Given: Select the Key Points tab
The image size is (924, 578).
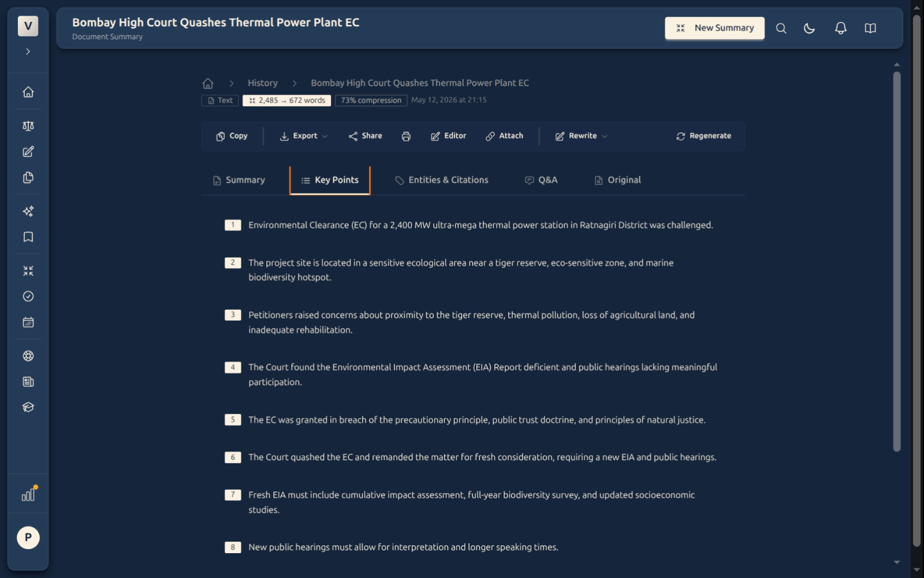Looking at the screenshot, I should [330, 180].
